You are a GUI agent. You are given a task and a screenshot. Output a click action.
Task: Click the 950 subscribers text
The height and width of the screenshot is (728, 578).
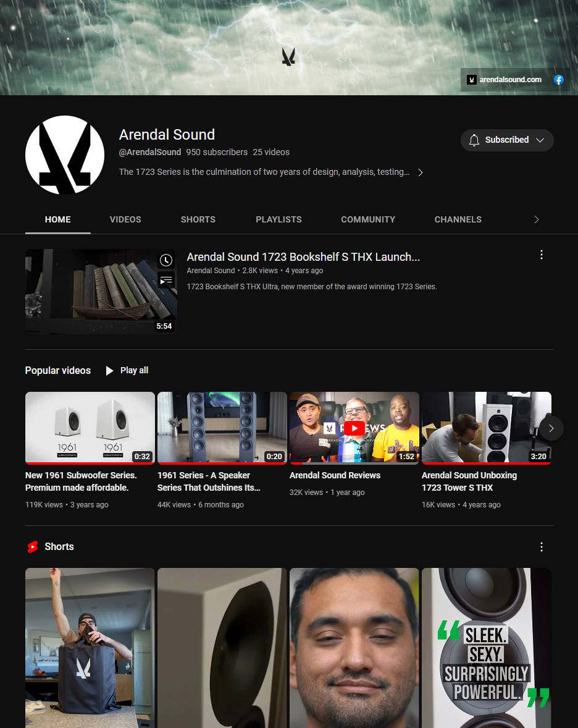[217, 152]
